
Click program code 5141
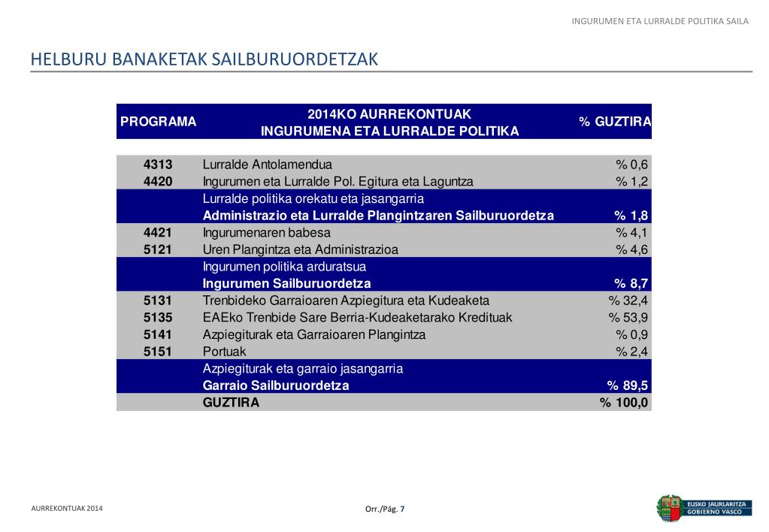click(x=158, y=335)
